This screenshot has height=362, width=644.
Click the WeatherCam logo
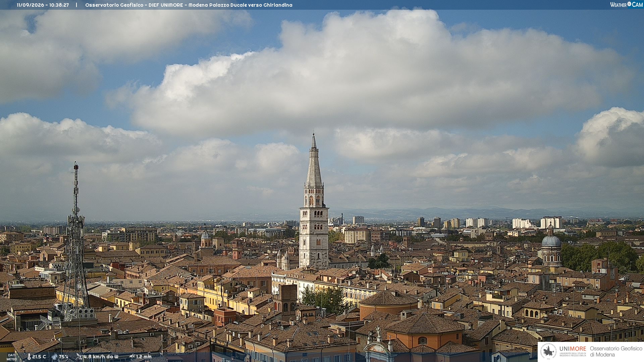coord(626,5)
